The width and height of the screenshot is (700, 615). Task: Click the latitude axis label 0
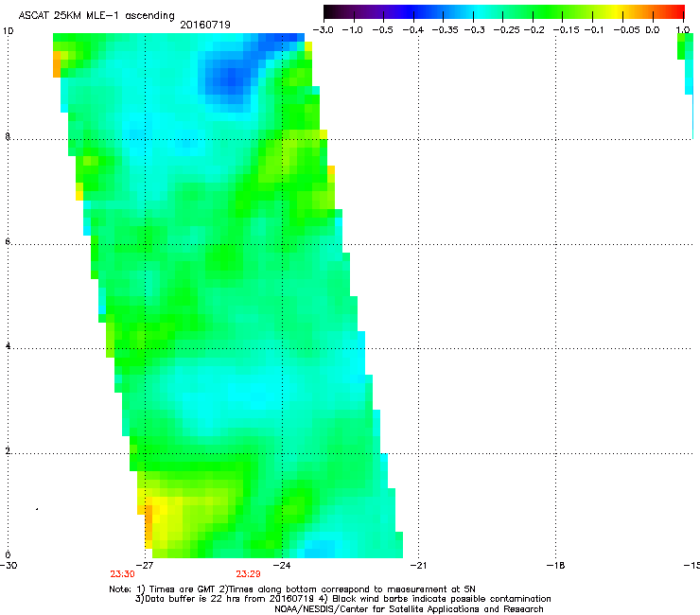(8, 555)
